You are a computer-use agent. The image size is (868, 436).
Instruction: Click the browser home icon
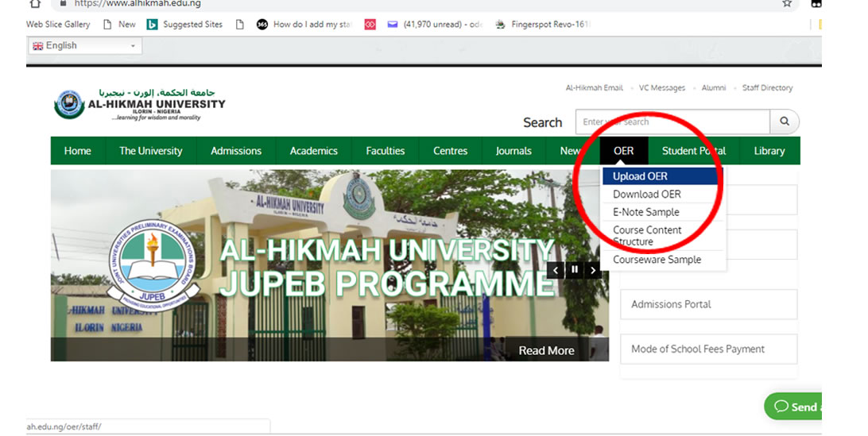pos(36,3)
